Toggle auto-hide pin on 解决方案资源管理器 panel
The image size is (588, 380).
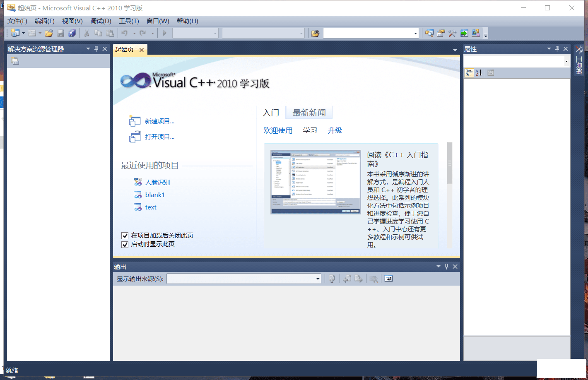point(96,49)
